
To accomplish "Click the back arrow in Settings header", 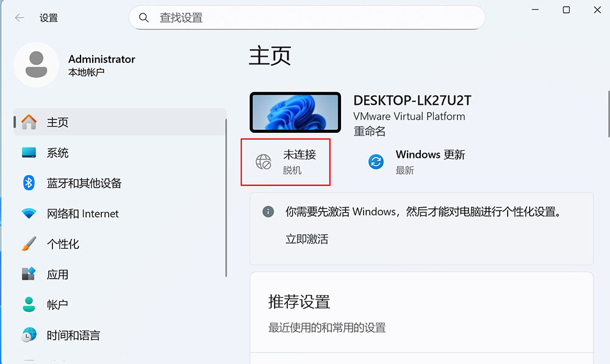I will (x=20, y=18).
